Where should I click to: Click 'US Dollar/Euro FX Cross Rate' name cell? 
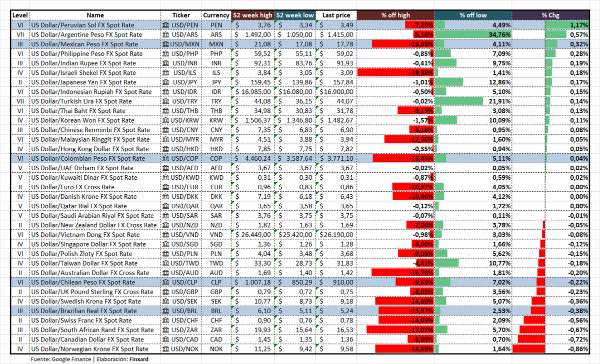[x=95, y=186]
